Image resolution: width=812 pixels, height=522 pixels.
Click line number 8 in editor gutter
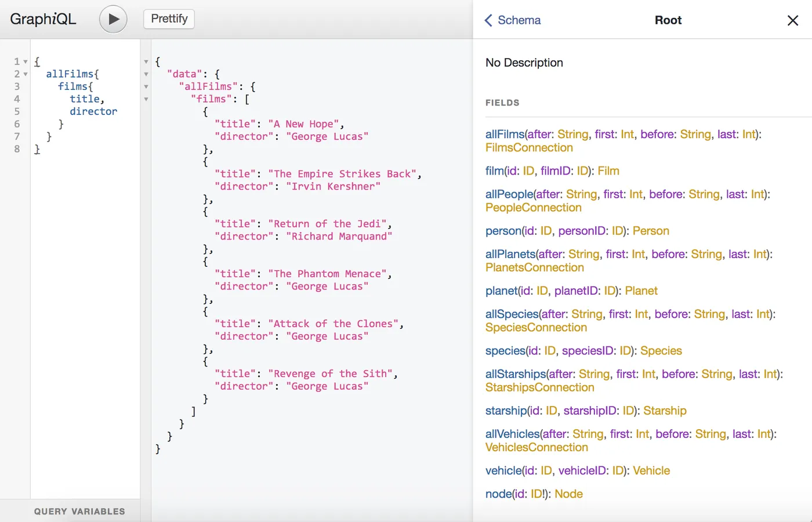click(17, 149)
